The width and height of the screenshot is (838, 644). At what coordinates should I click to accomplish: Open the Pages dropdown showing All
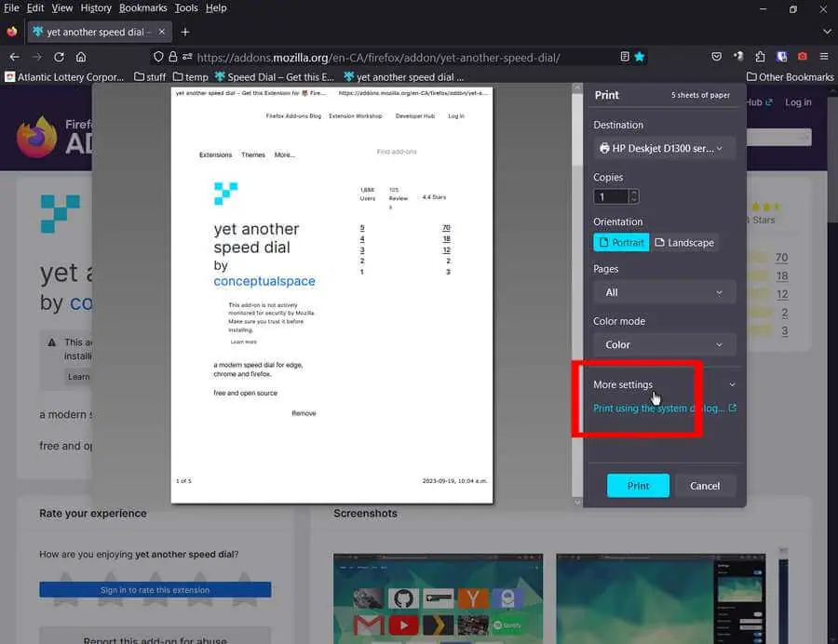[664, 292]
